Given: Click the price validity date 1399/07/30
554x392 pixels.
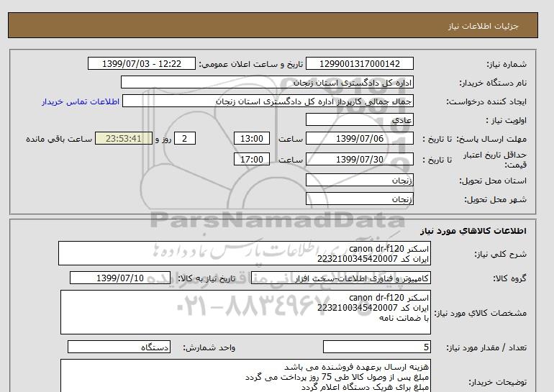Looking at the screenshot, I should (359, 159).
